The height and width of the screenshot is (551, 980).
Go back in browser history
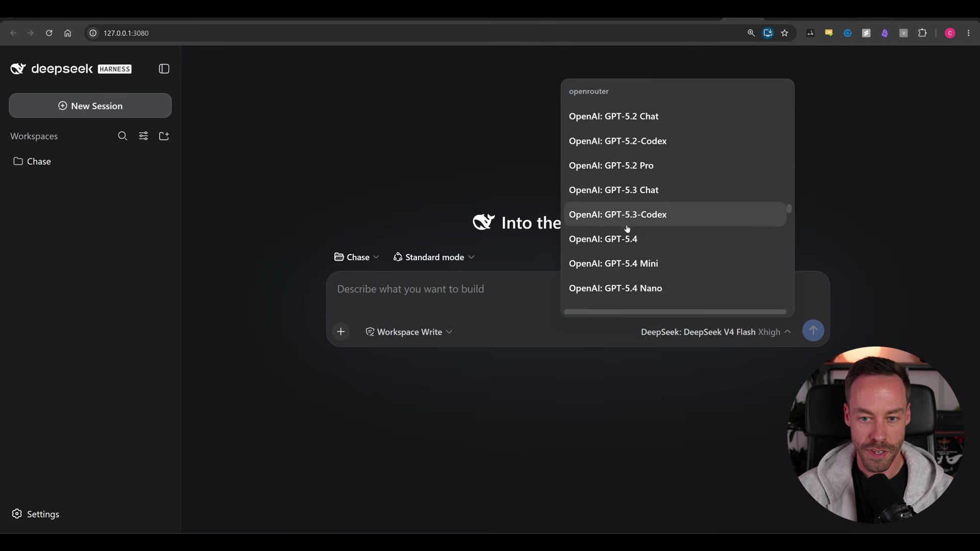point(13,33)
